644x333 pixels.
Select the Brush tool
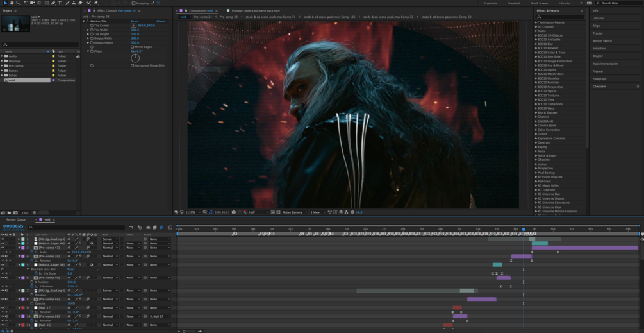click(x=68, y=3)
